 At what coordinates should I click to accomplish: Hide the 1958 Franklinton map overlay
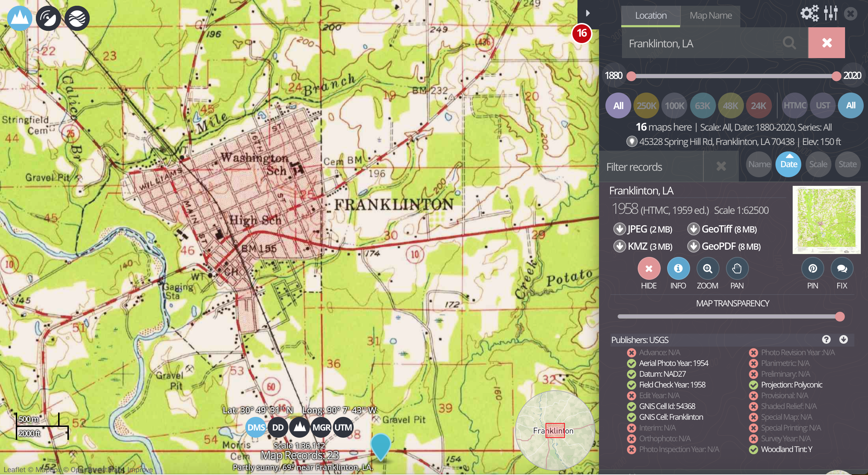click(x=648, y=268)
